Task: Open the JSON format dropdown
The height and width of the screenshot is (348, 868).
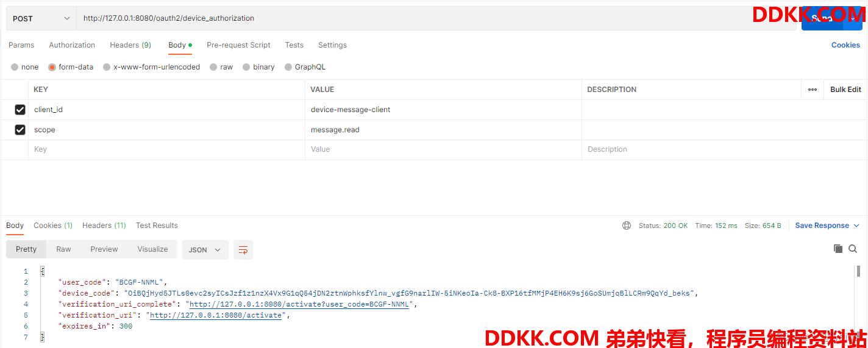Action: tap(205, 250)
